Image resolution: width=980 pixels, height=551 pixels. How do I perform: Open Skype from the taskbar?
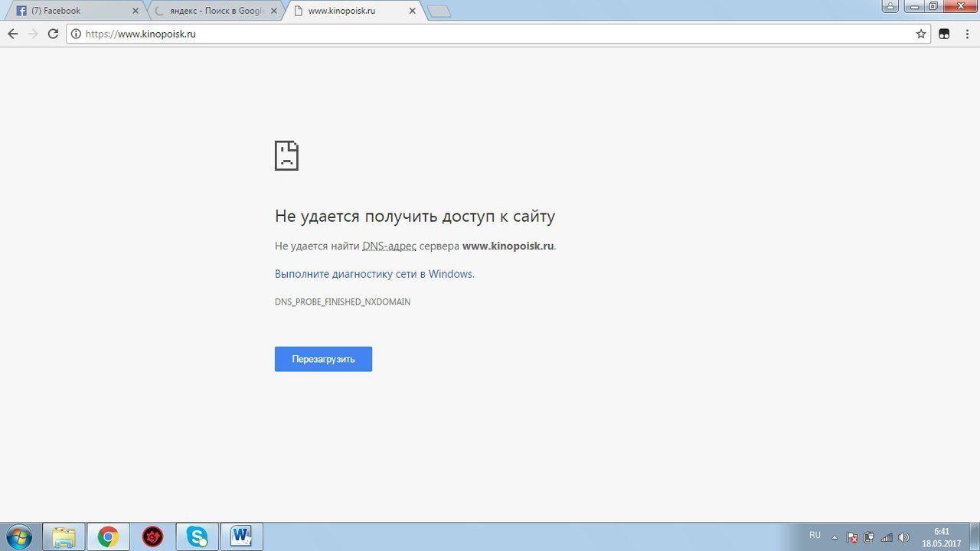click(198, 536)
